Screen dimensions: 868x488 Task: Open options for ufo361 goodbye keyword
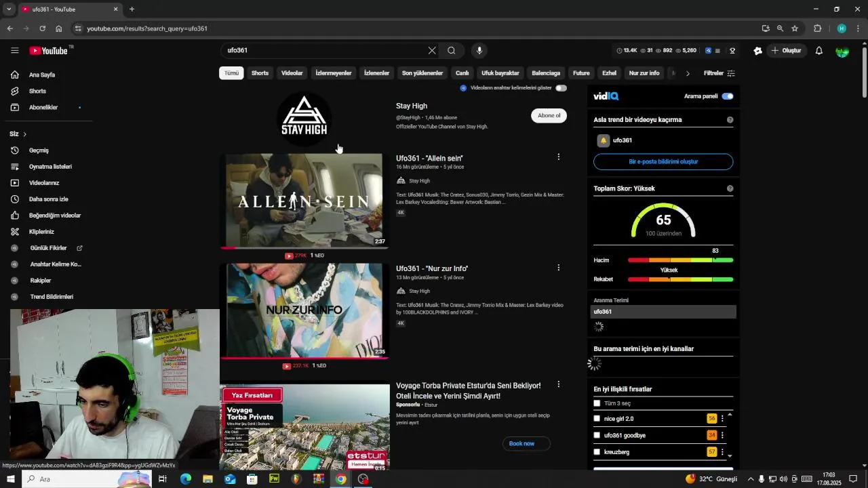coord(722,435)
